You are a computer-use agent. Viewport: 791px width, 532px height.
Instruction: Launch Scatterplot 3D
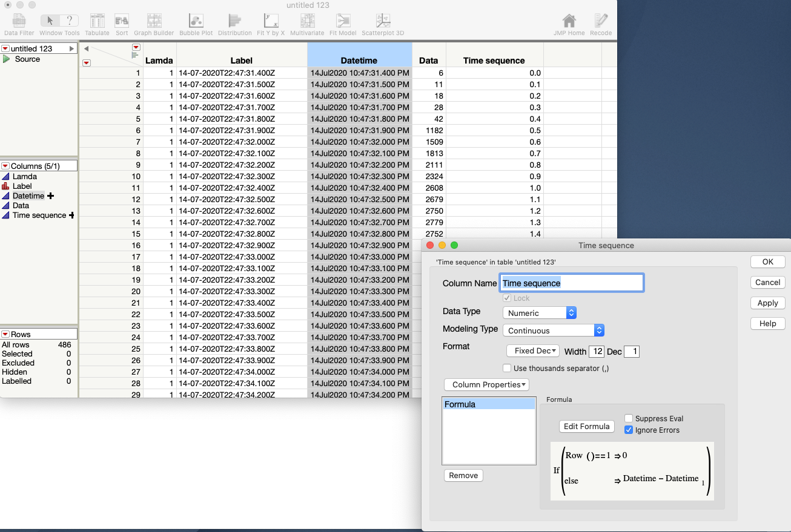[382, 21]
